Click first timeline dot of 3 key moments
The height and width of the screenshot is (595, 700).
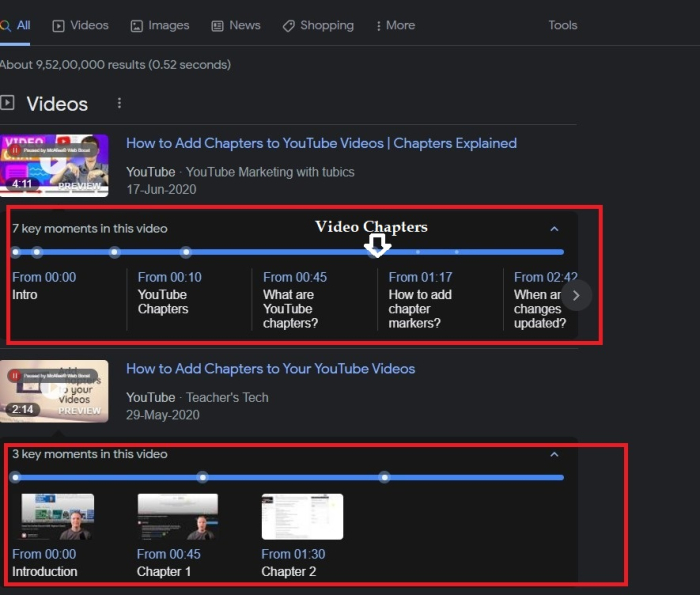tap(16, 478)
